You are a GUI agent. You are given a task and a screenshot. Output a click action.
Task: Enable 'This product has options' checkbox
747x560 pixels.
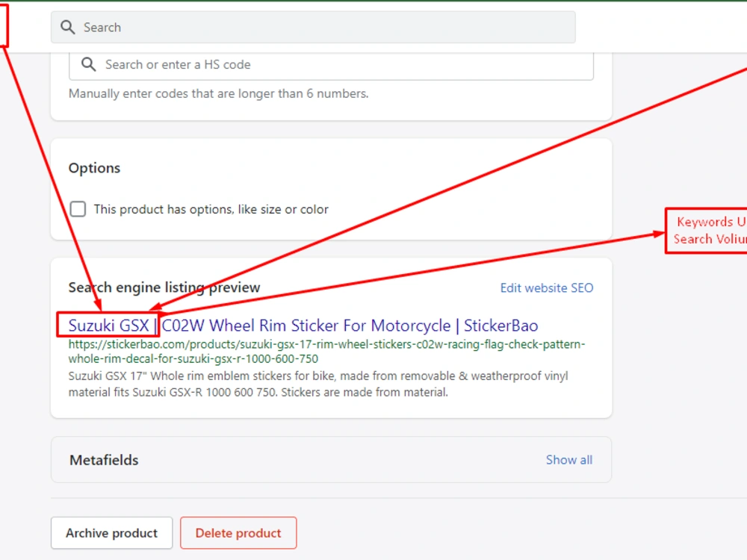point(78,209)
